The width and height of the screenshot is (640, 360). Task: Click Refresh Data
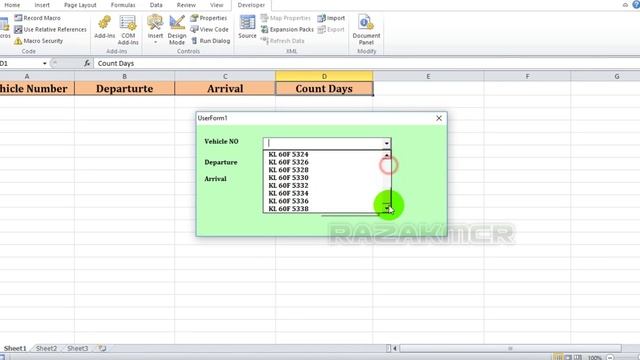point(282,41)
